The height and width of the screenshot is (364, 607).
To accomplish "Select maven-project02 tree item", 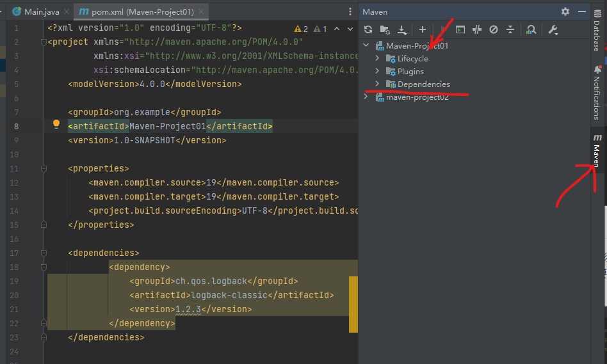I will 417,97.
